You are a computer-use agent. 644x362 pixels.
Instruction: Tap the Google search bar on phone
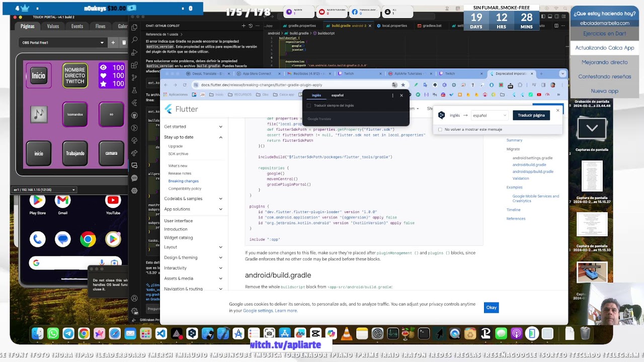[x=74, y=262]
